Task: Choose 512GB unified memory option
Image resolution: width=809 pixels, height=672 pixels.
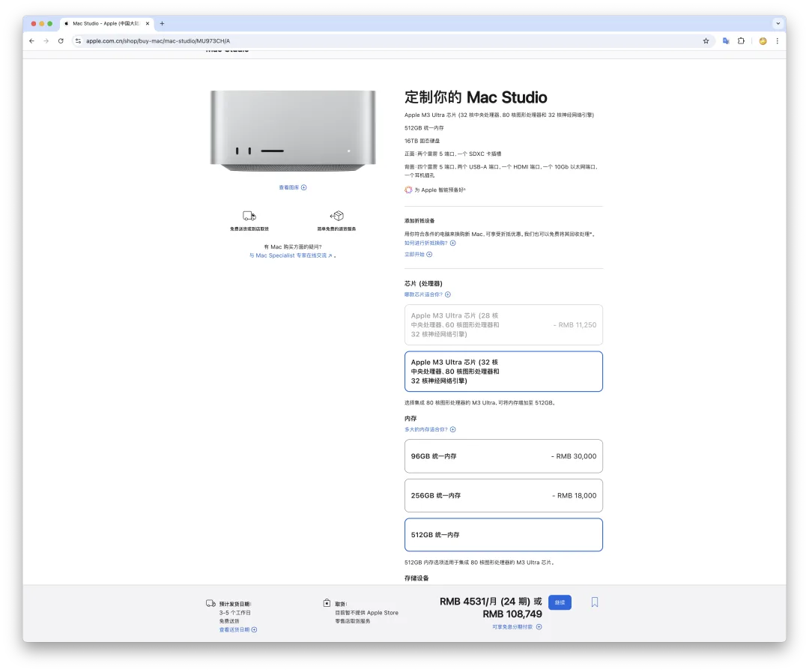Action: pyautogui.click(x=503, y=535)
